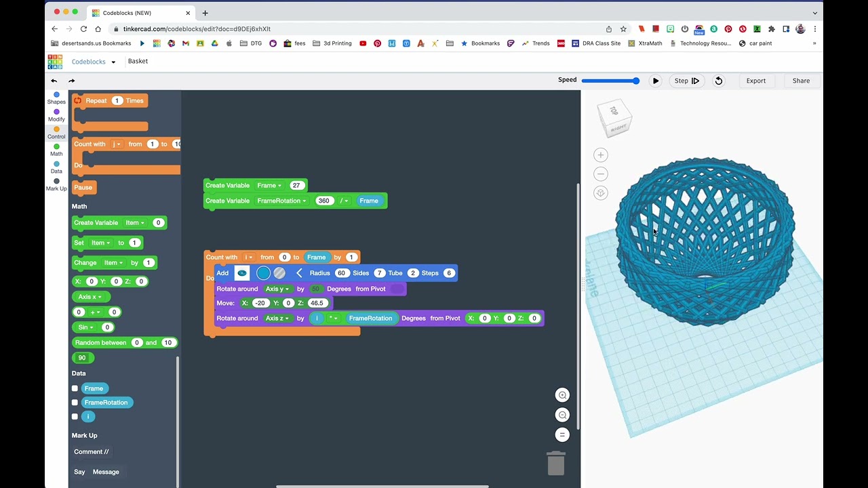The height and width of the screenshot is (488, 868).
Task: Open the XtraMath bookmark
Action: pos(645,43)
